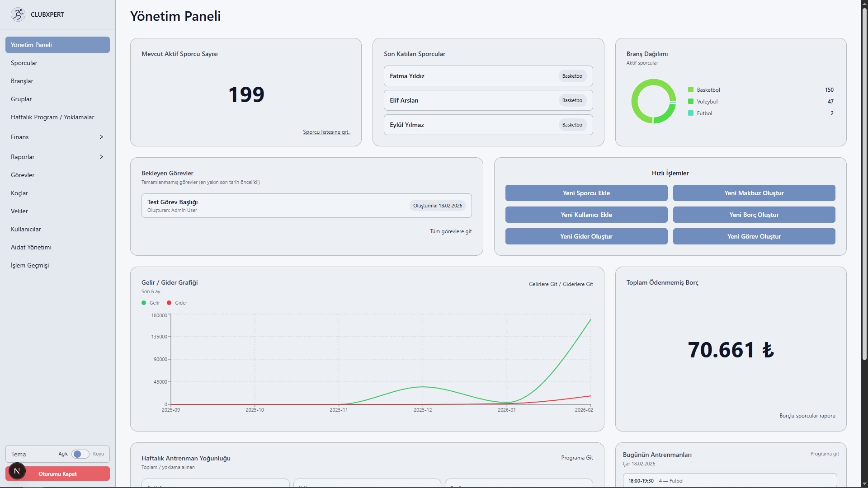868x488 pixels.
Task: Expand the Finans menu chevron
Action: click(x=101, y=137)
